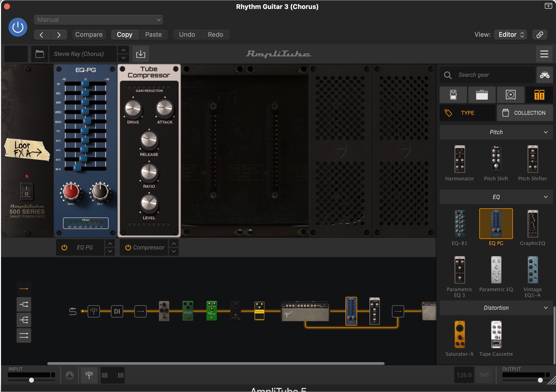This screenshot has width=556, height=392.
Task: Select the parallel chains routing icon
Action: [x=24, y=336]
